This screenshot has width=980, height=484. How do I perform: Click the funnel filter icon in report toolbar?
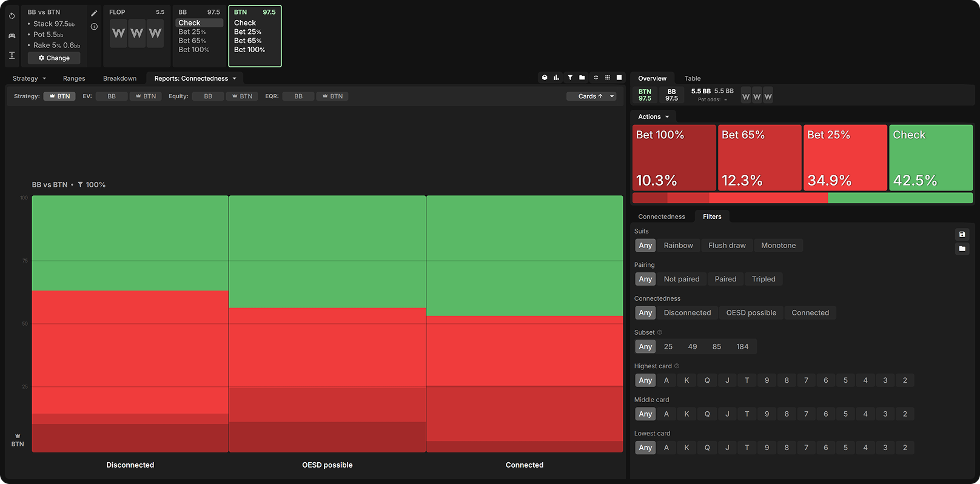pos(570,78)
